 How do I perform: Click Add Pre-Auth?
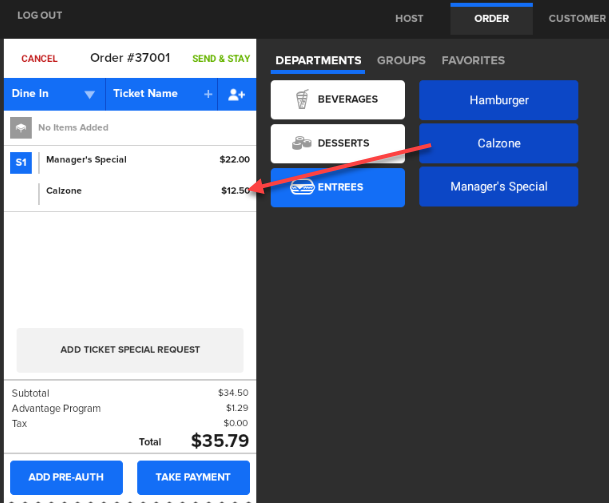(x=66, y=477)
